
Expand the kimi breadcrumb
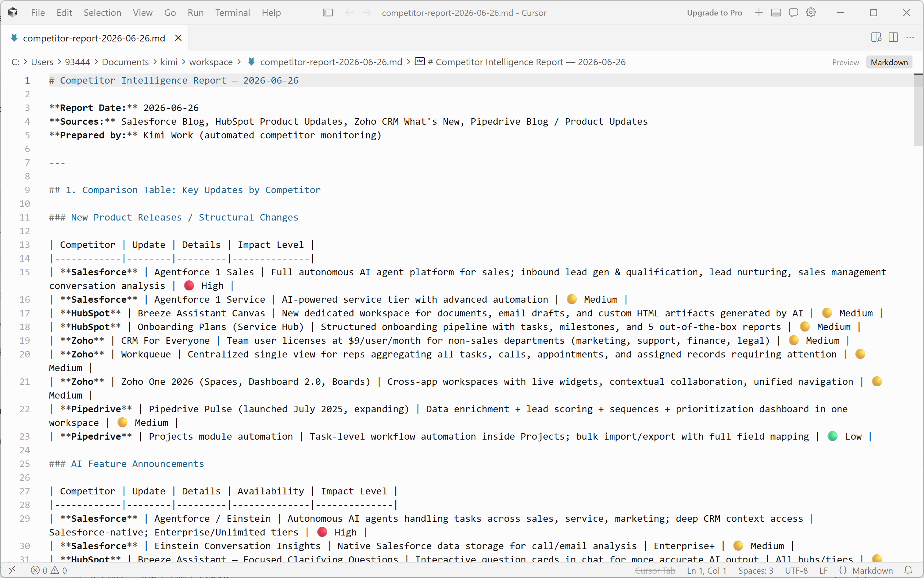169,62
